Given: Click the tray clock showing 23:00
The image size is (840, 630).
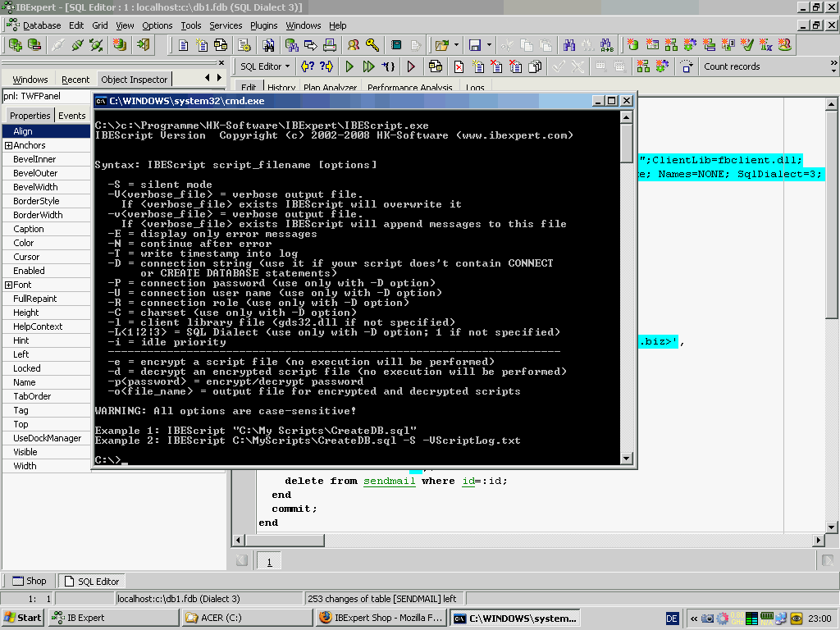Looking at the screenshot, I should (819, 619).
